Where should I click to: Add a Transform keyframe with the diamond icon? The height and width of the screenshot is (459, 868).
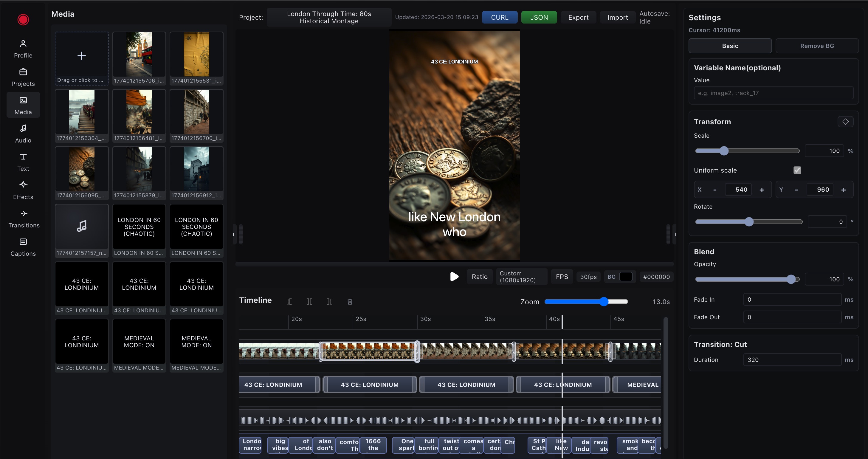[845, 121]
